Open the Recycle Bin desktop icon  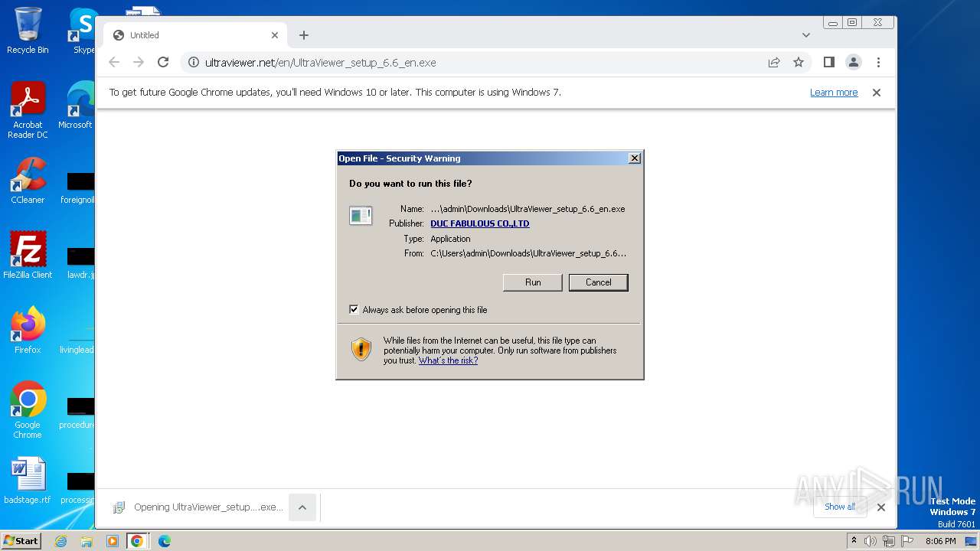(28, 31)
